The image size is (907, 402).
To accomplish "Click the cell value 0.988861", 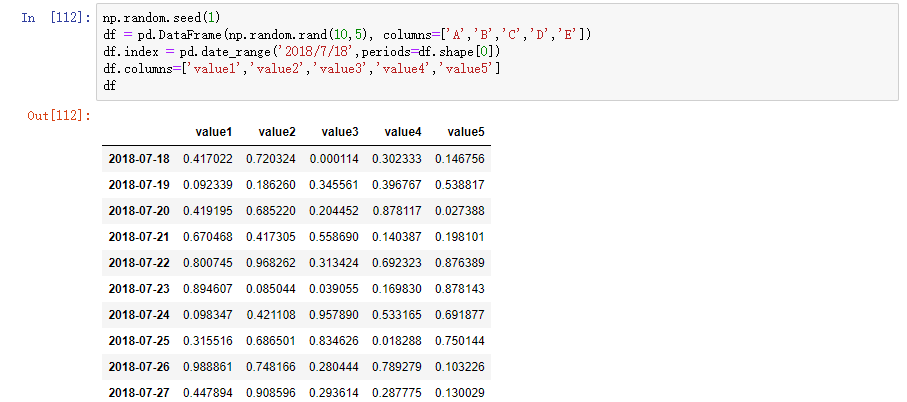I will pos(208,366).
